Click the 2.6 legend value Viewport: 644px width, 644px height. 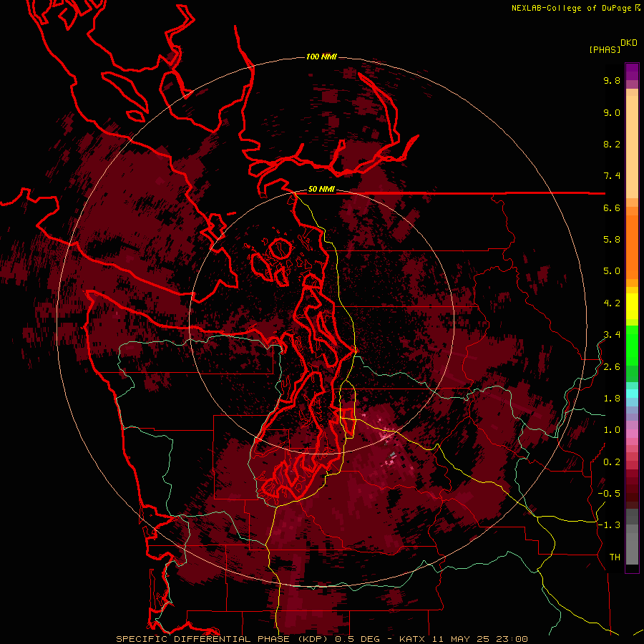pos(612,367)
